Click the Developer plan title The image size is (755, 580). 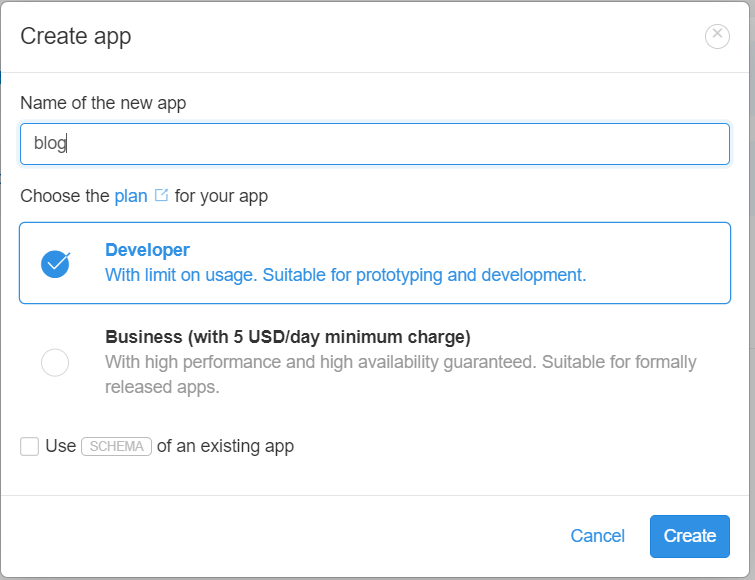point(147,250)
